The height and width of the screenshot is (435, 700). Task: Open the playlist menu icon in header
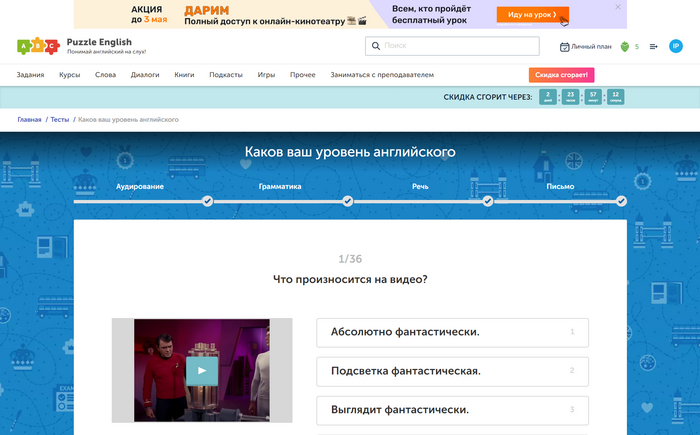[654, 46]
